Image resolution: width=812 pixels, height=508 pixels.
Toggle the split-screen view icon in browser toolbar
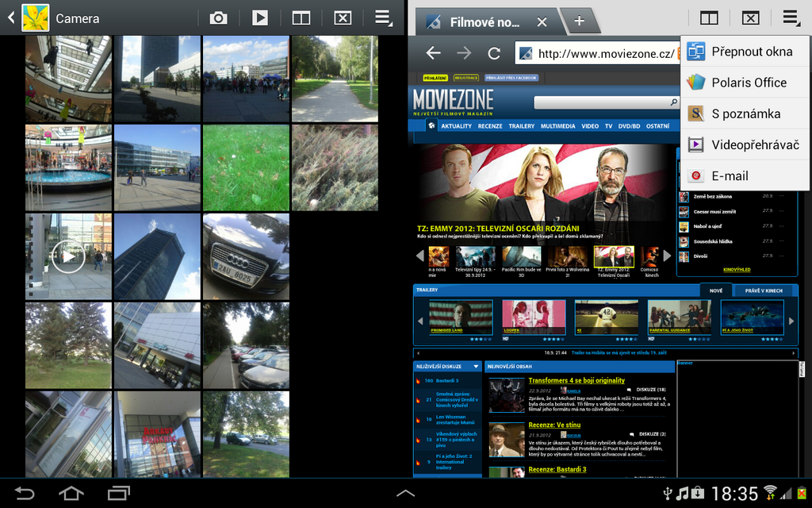(708, 17)
